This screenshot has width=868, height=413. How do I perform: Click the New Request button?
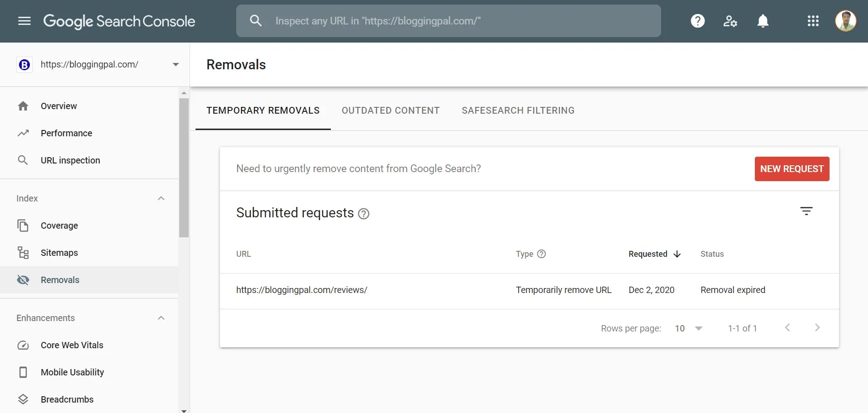[792, 169]
